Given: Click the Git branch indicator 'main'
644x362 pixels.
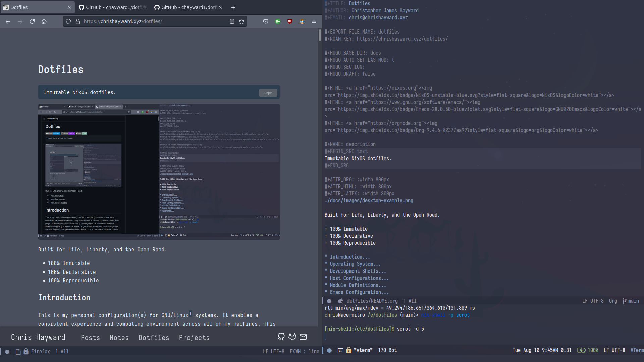Looking at the screenshot, I should 633,301.
